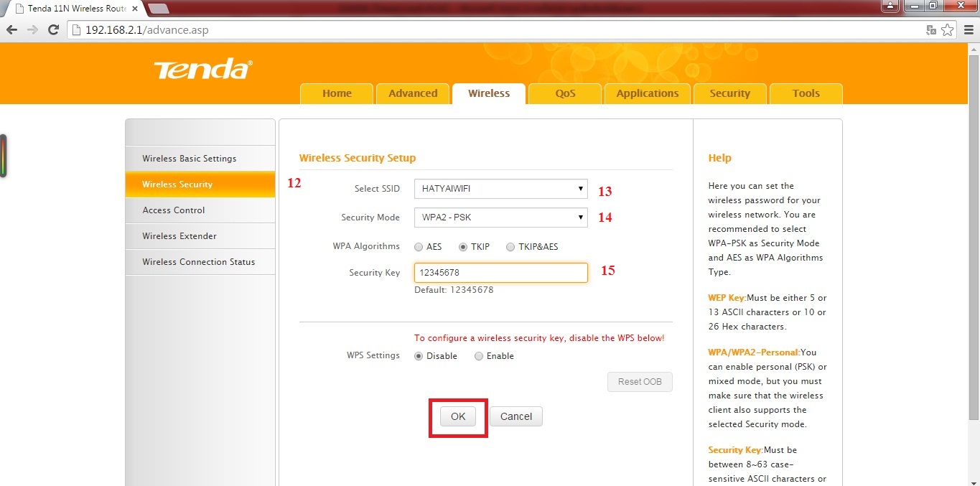Select the TKIP algorithm radio button
Screen dimensions: 980x486
point(463,247)
